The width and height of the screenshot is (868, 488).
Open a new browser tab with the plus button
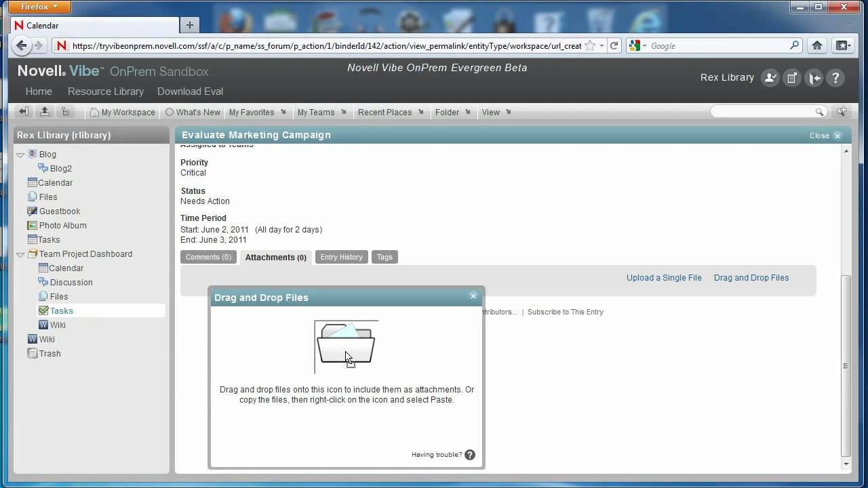[x=189, y=25]
